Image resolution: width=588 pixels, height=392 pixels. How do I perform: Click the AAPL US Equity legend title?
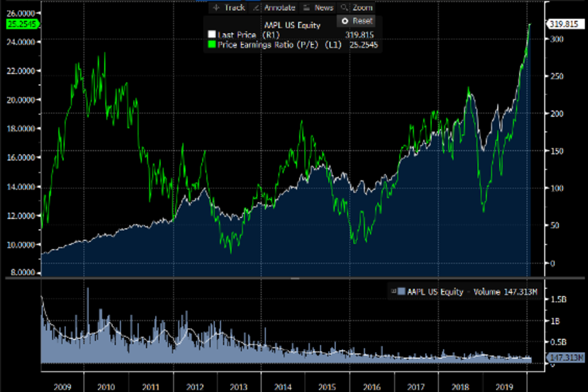(x=292, y=25)
